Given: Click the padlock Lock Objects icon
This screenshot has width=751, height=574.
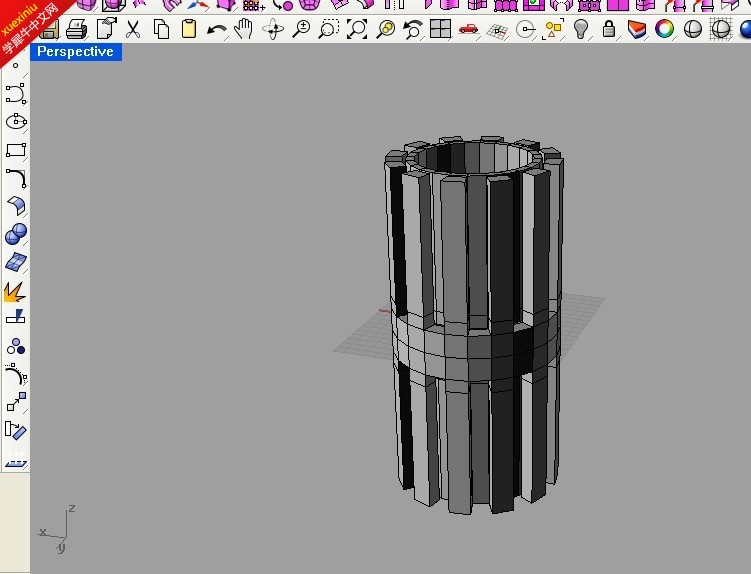Looking at the screenshot, I should (609, 29).
